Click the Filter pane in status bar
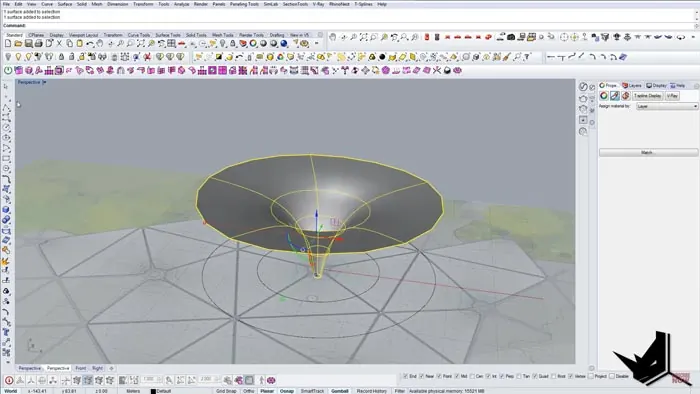Viewport: 700px width, 394px height. point(400,391)
